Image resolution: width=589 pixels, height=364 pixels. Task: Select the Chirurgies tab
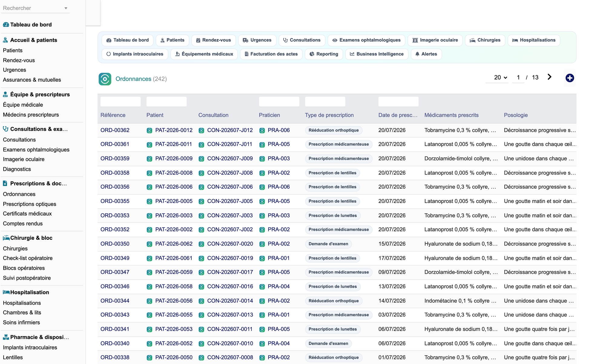(485, 40)
